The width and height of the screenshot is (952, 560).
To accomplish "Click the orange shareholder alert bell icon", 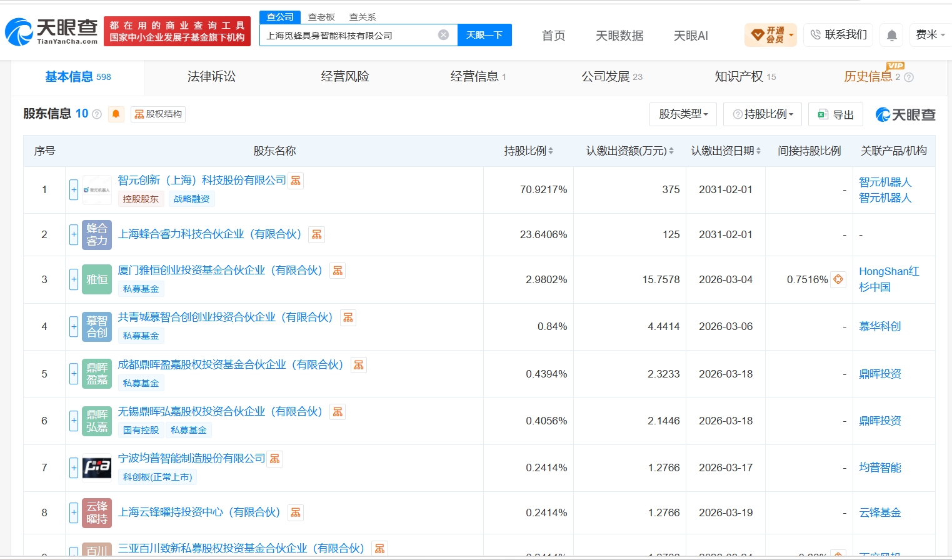I will click(116, 114).
